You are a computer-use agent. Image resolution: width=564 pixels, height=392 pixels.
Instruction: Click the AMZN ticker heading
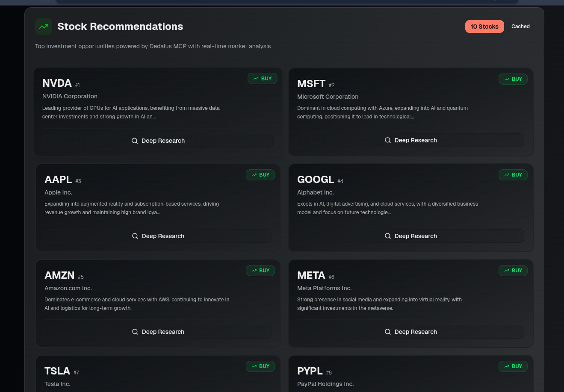(59, 275)
